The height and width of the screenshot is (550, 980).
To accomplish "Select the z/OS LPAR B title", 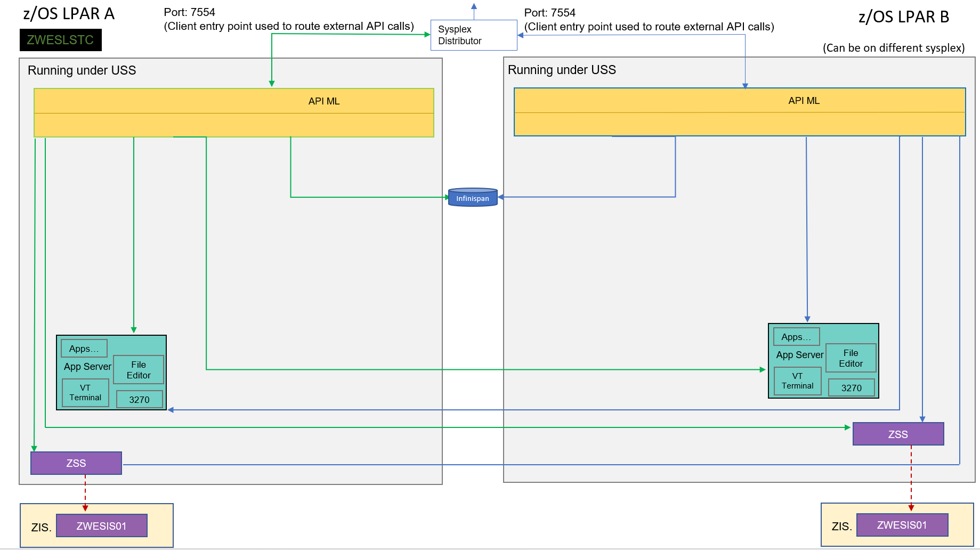I will [x=904, y=17].
